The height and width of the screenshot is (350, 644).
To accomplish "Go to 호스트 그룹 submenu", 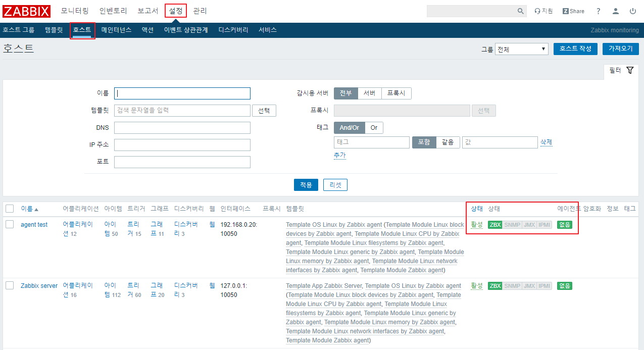I will click(19, 30).
